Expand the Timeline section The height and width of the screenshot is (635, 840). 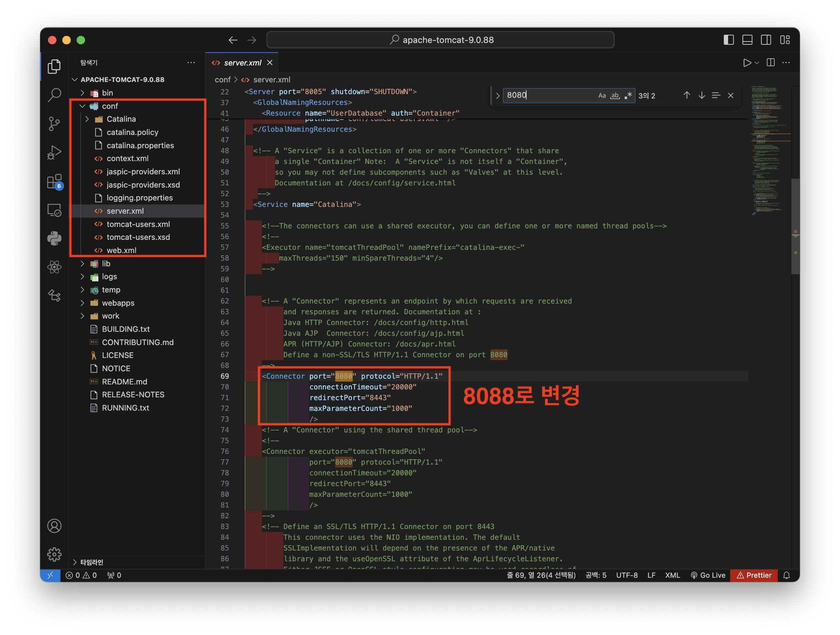click(x=92, y=562)
